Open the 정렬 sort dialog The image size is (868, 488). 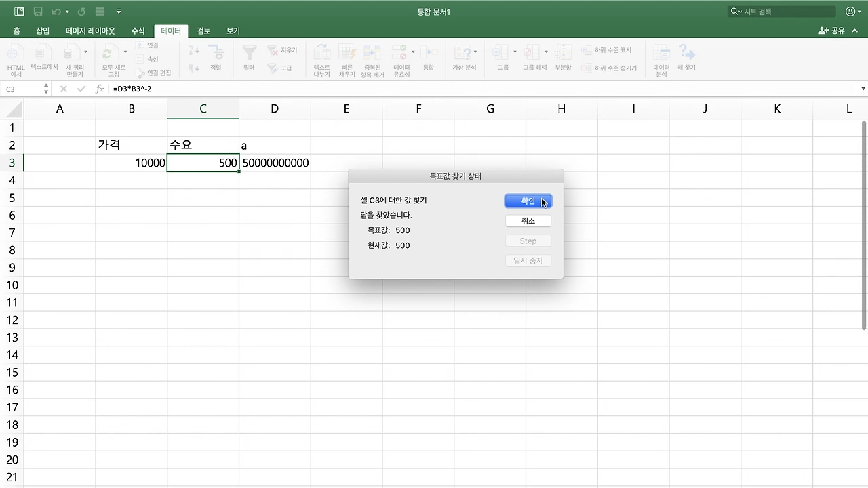pyautogui.click(x=216, y=58)
